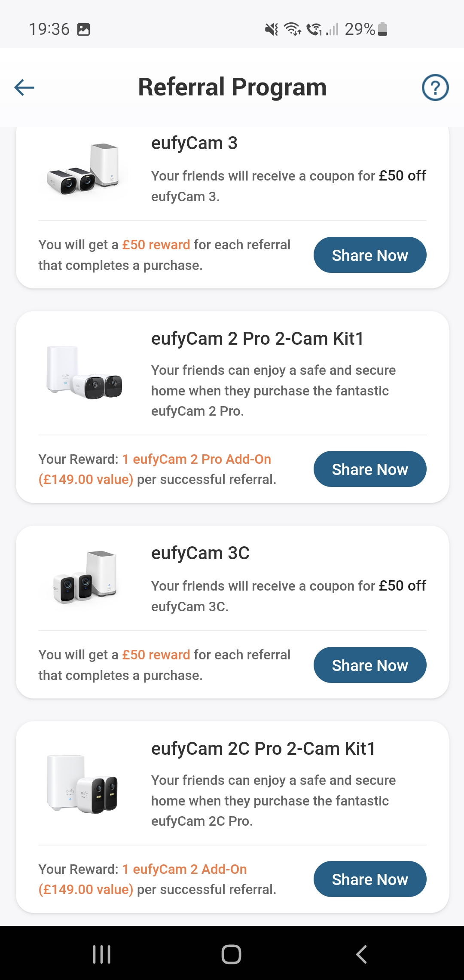The image size is (464, 980).
Task: Tap the Android recent apps button
Action: (102, 954)
